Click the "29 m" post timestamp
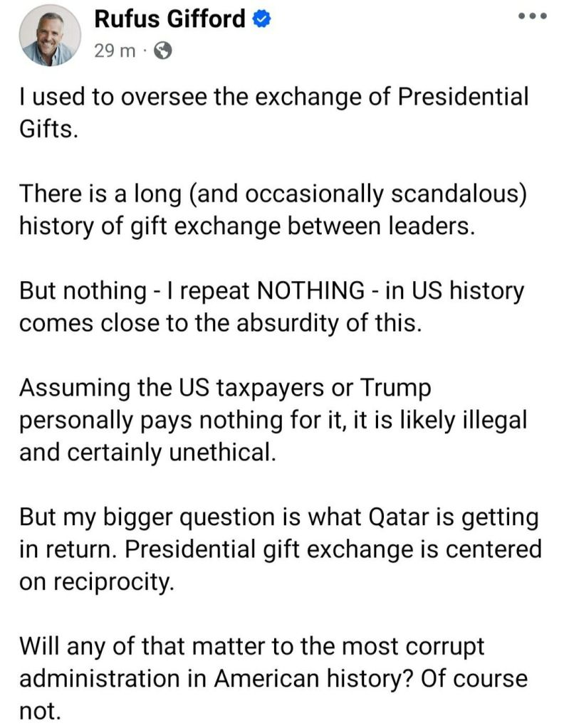The image size is (564, 728). click(x=114, y=52)
